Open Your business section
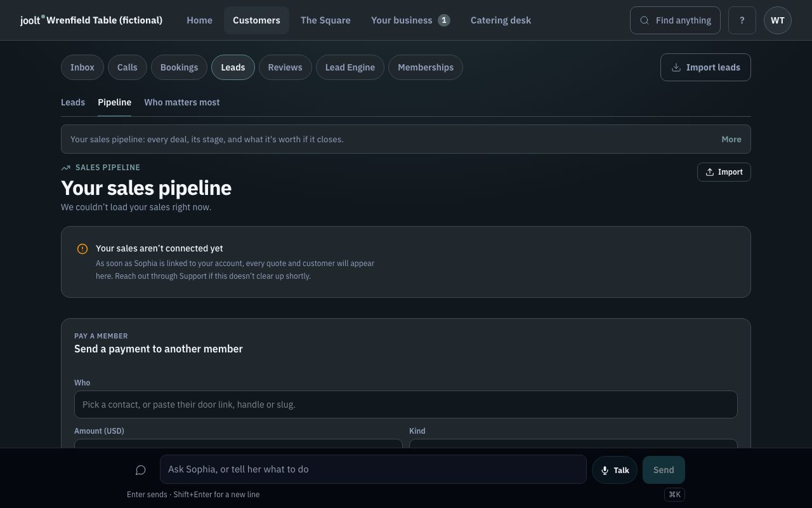 (410, 20)
